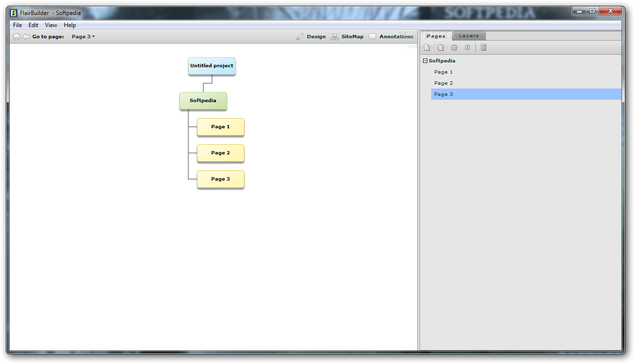Open the View menu
Image resolution: width=635 pixels, height=364 pixels.
51,25
